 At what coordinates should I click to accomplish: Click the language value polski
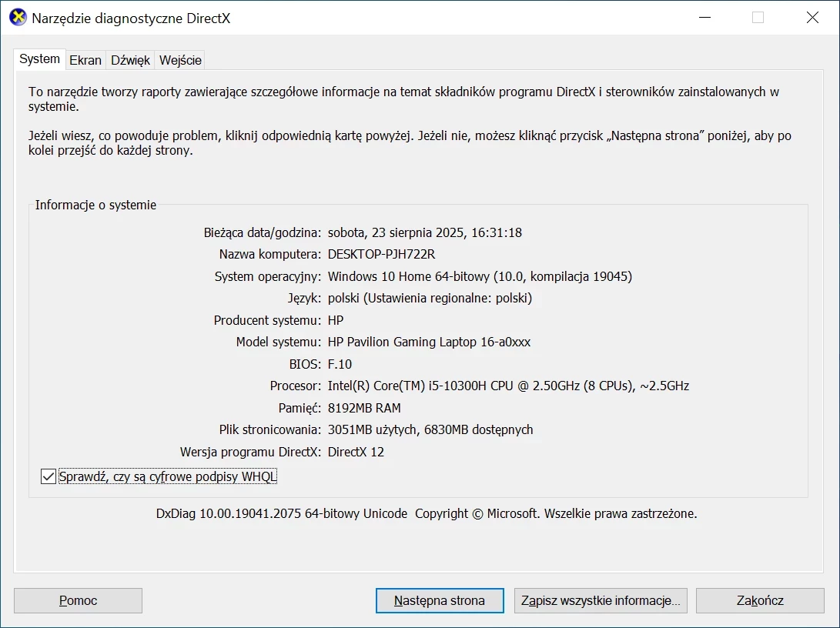click(430, 298)
